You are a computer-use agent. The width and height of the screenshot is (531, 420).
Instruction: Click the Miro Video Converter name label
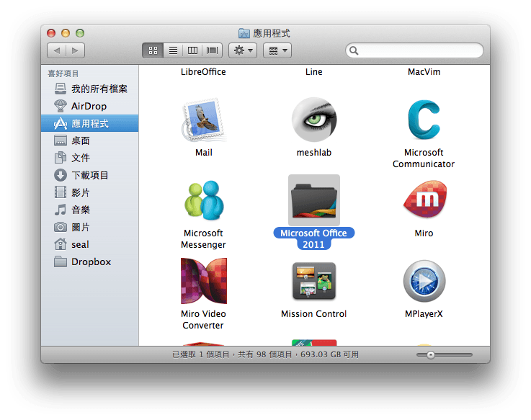point(203,319)
